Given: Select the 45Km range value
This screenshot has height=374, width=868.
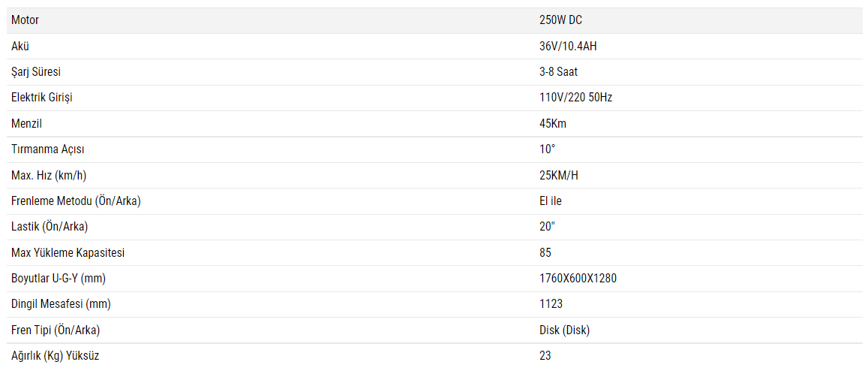Looking at the screenshot, I should 553,124.
